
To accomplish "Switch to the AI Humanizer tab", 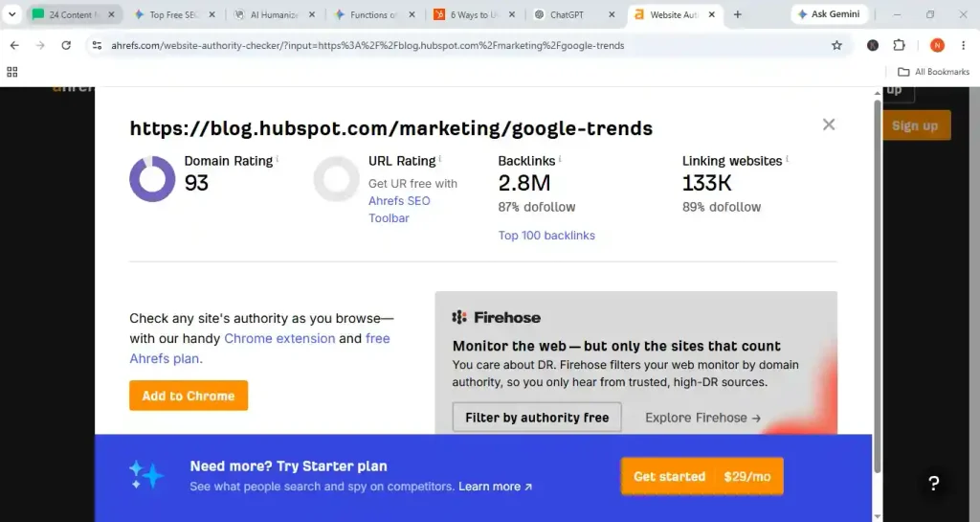I will coord(274,14).
